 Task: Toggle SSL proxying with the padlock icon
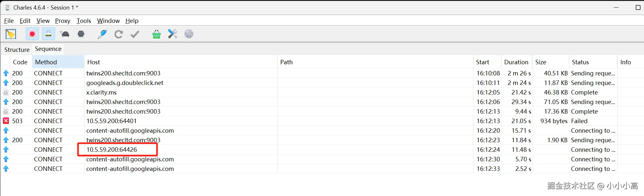48,34
